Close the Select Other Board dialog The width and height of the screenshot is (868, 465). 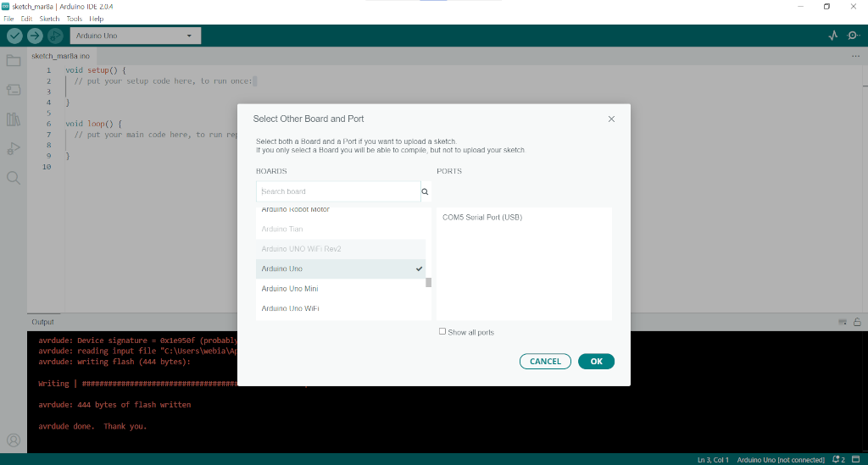611,119
